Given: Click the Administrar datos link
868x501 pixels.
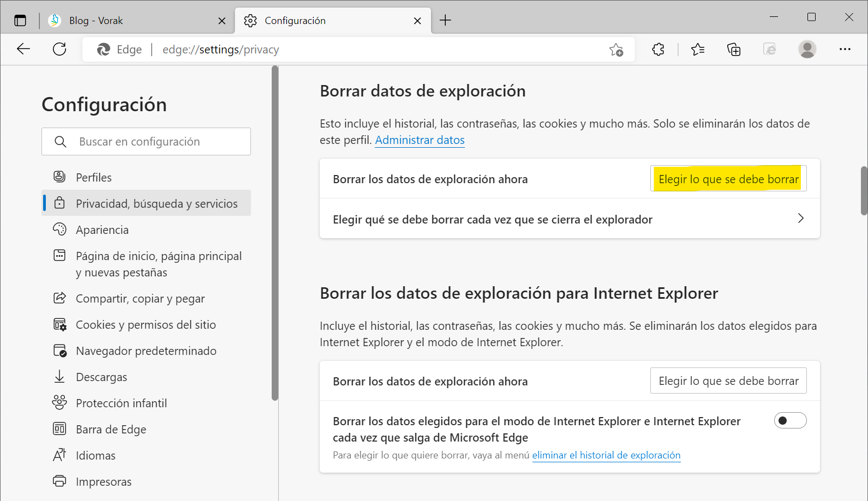Looking at the screenshot, I should pyautogui.click(x=420, y=140).
